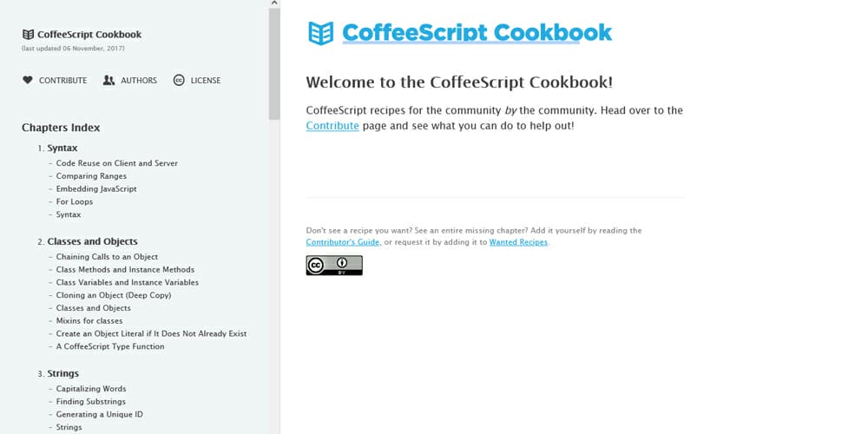
Task: Click the large blue book logo in header
Action: 321,33
